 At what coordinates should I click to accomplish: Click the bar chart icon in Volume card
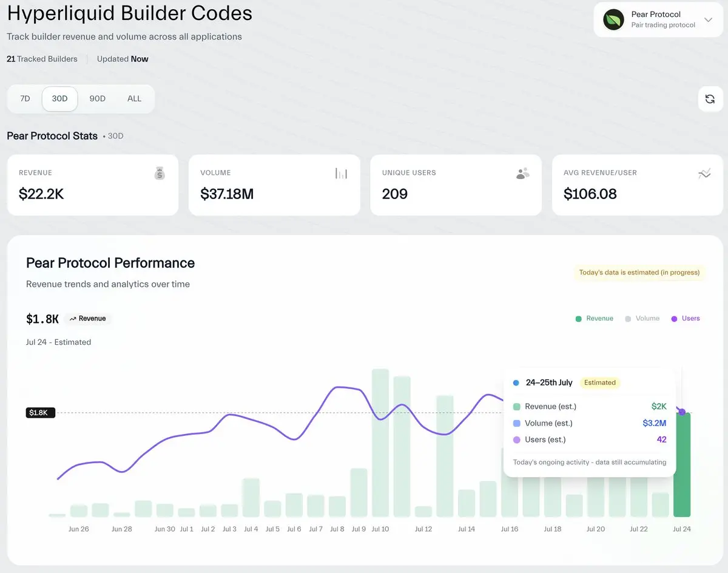342,174
